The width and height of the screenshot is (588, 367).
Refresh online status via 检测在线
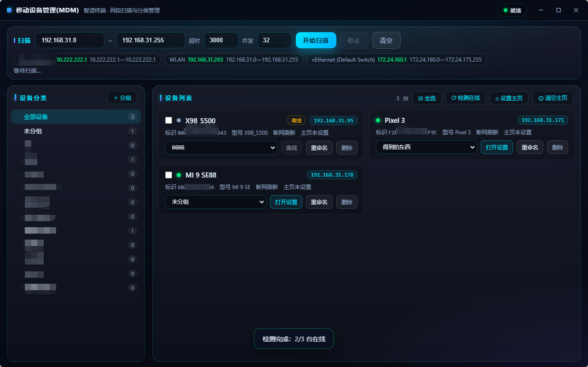pyautogui.click(x=466, y=98)
